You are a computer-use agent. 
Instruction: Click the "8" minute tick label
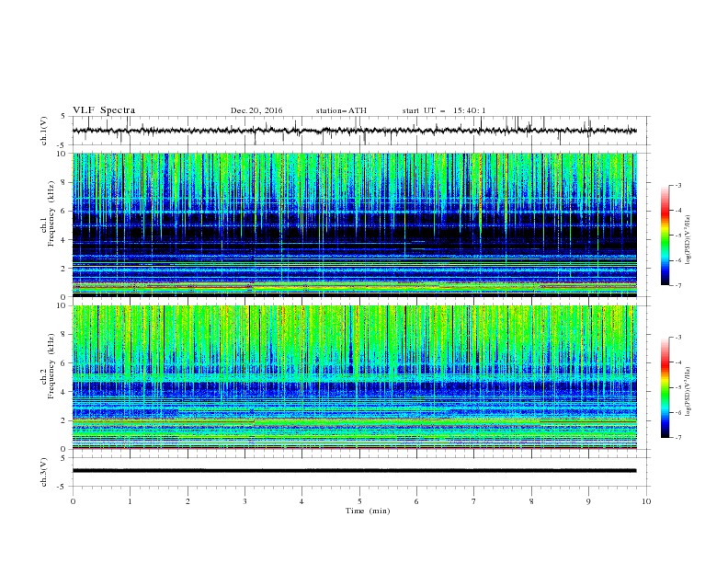pyautogui.click(x=531, y=501)
